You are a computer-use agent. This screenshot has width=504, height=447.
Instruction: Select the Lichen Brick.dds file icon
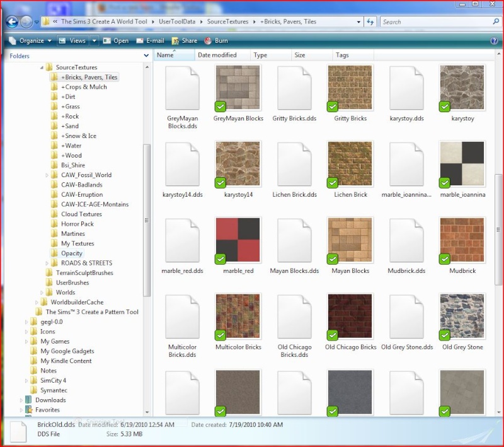(x=294, y=164)
